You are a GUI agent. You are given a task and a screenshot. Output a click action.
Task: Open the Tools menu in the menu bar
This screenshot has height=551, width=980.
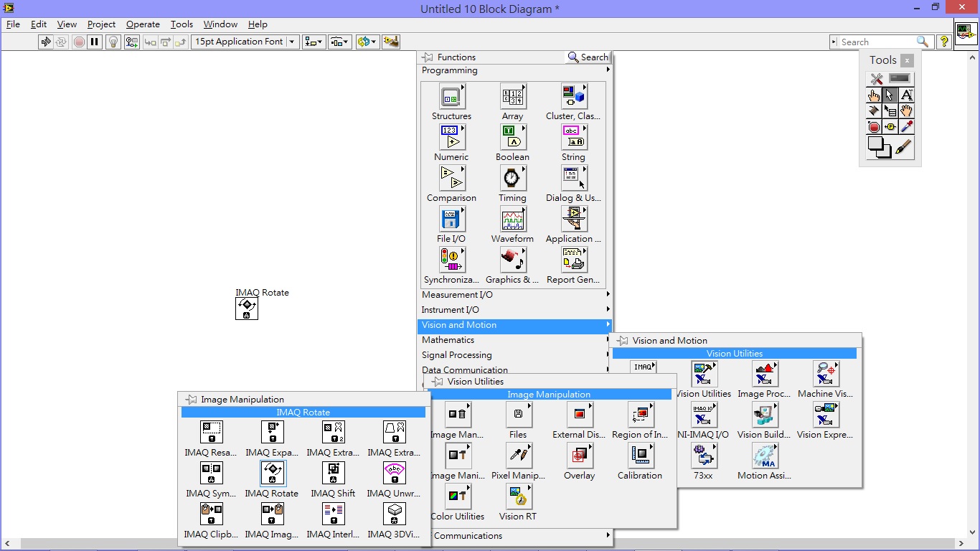182,24
